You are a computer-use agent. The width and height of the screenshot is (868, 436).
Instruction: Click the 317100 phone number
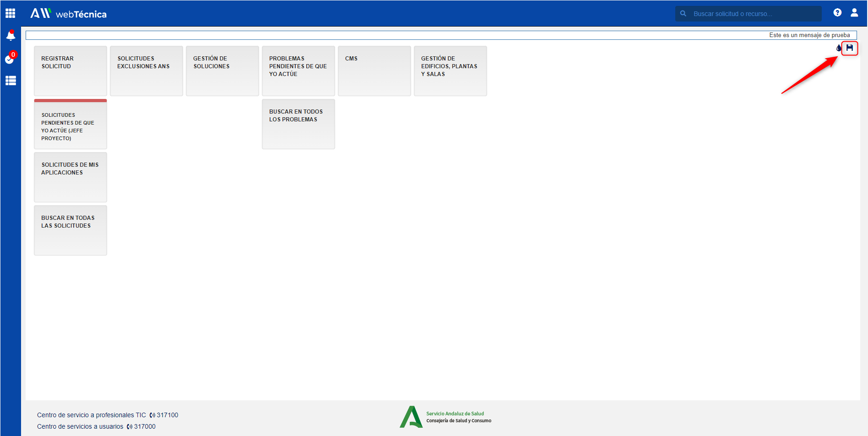[x=167, y=415]
